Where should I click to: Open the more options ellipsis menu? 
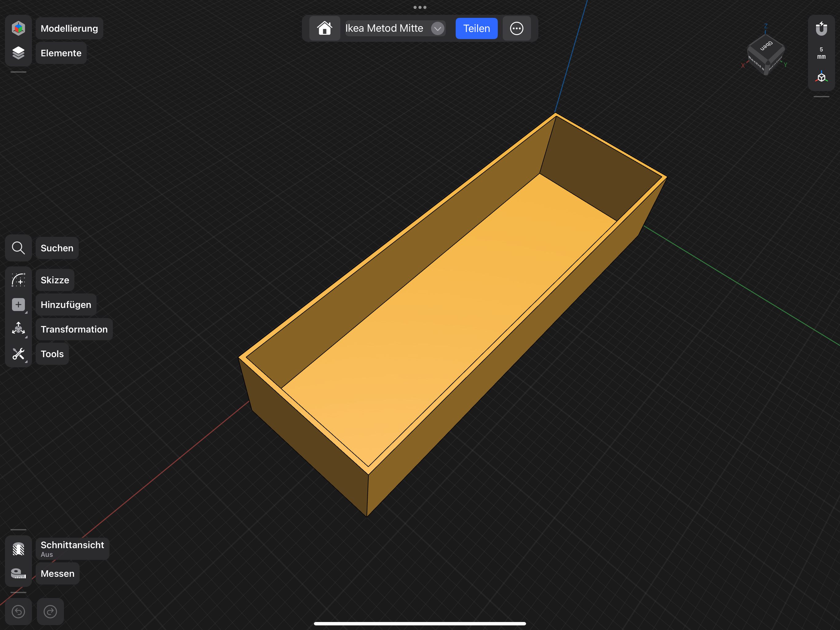coord(517,29)
